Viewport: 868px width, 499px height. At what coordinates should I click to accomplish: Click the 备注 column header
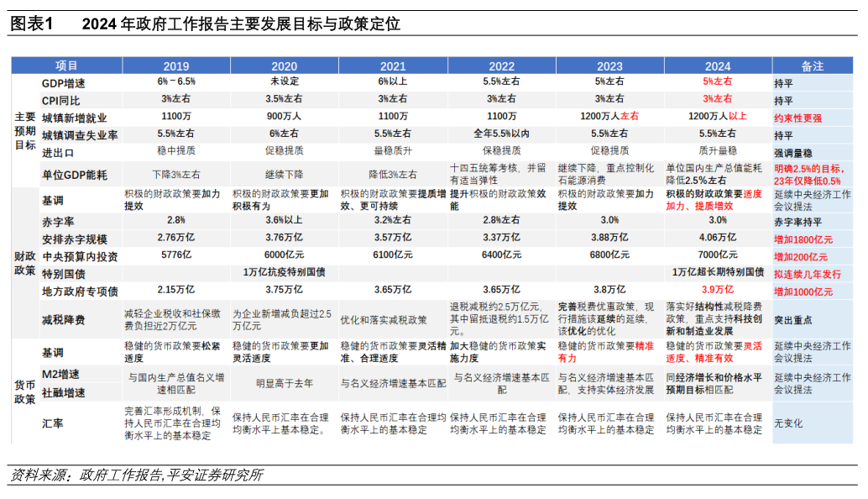(x=812, y=66)
